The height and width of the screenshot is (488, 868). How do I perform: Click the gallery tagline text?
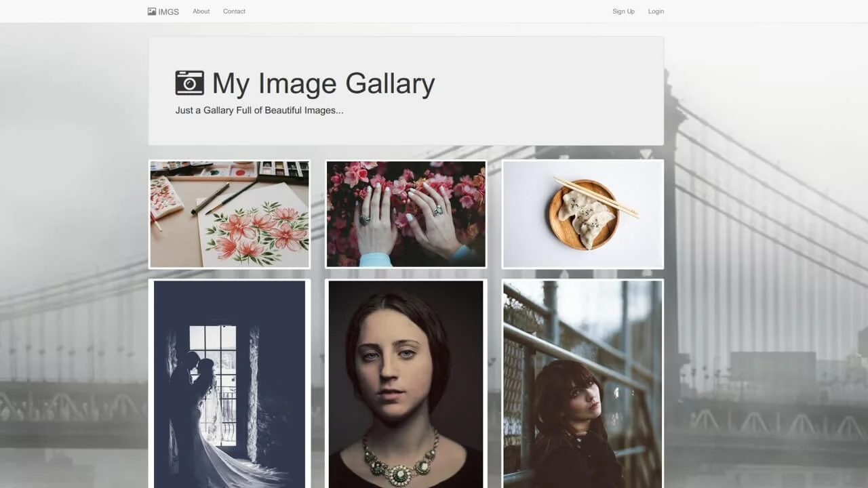(x=260, y=110)
